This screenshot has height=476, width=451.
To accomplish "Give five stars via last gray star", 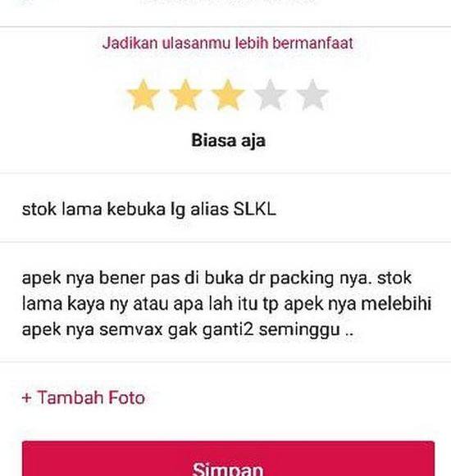I will point(312,94).
